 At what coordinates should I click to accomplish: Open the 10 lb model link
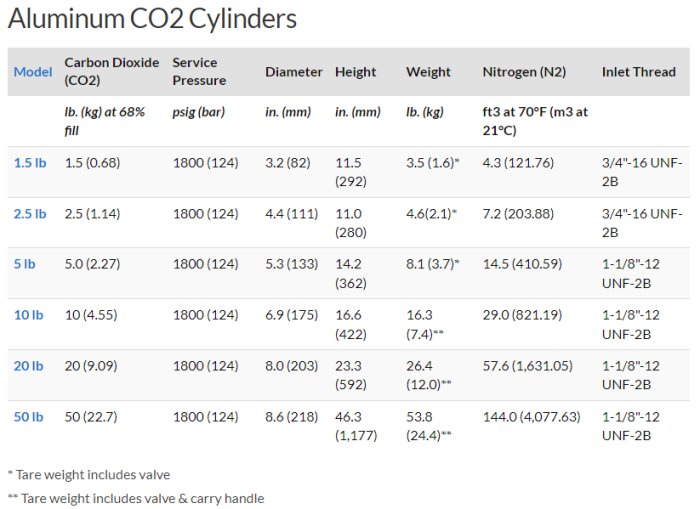tap(28, 315)
